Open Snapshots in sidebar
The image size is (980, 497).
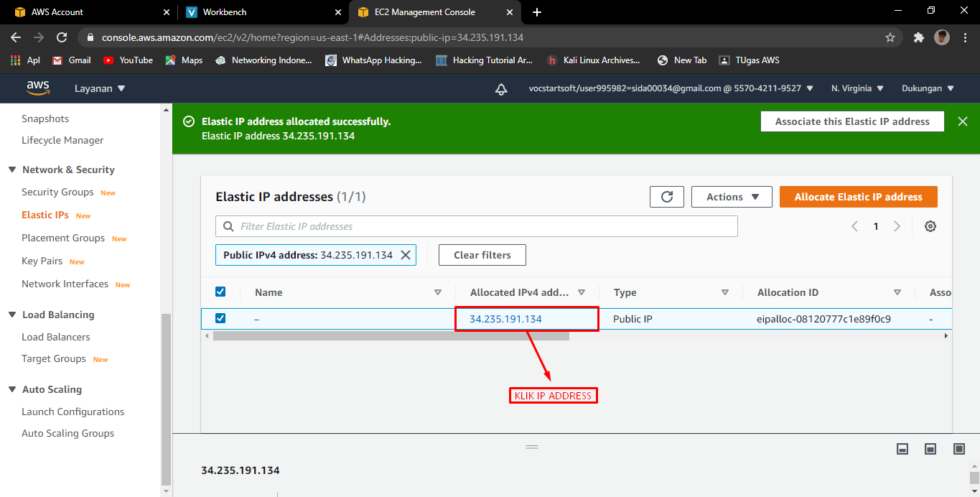45,119
